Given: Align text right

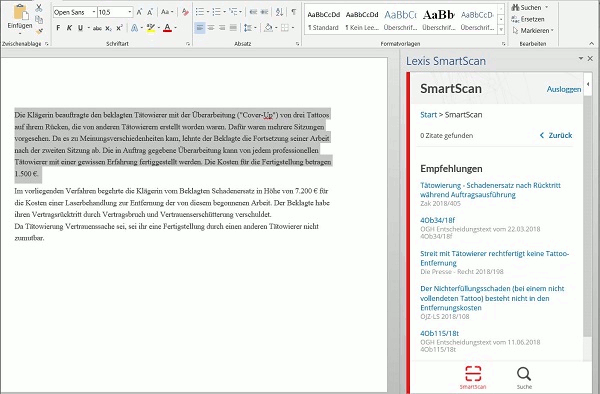Looking at the screenshot, I should pos(222,28).
